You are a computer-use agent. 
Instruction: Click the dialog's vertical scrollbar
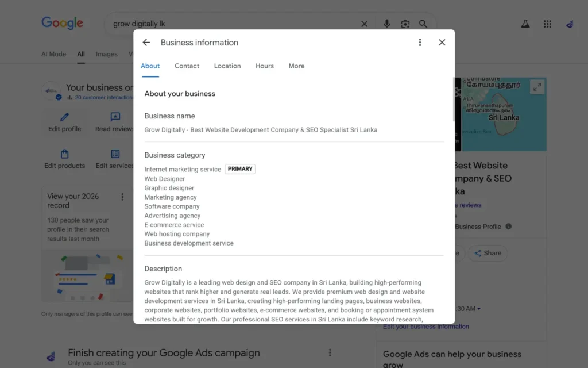click(454, 99)
